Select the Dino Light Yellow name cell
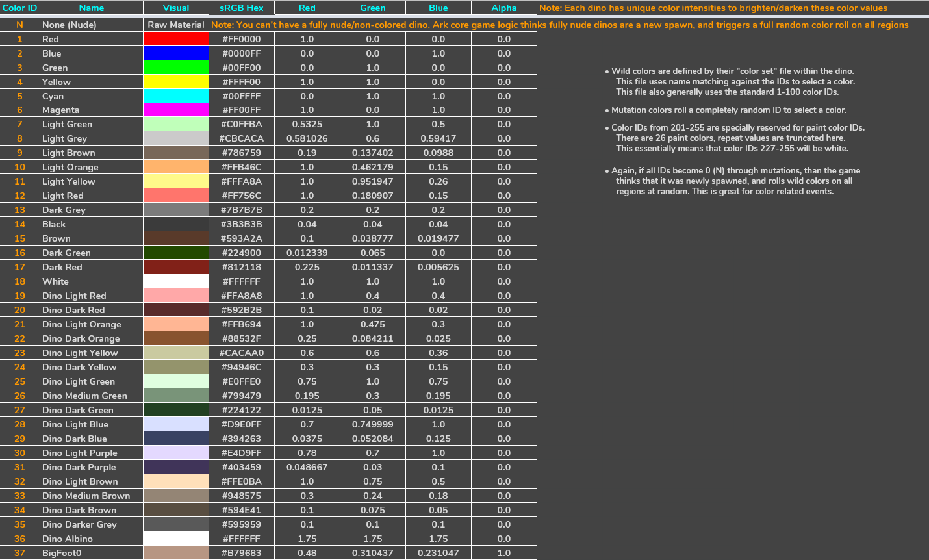 [x=92, y=353]
